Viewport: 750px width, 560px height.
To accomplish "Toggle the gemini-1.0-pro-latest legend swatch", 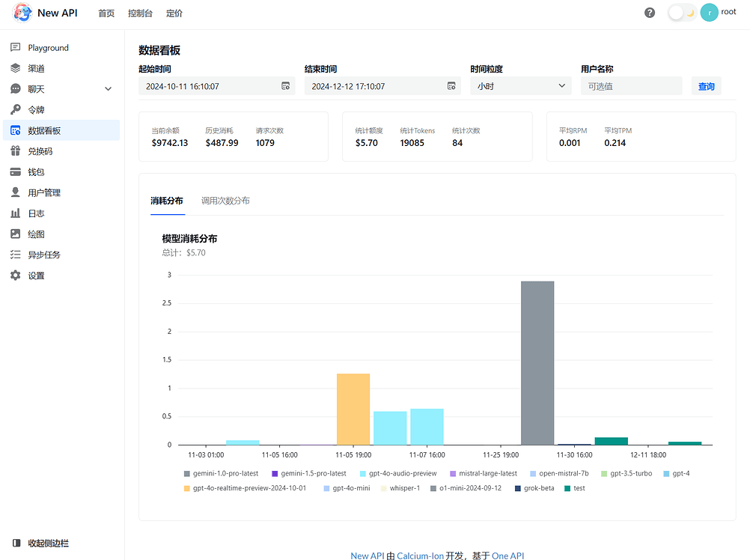I will (x=187, y=473).
